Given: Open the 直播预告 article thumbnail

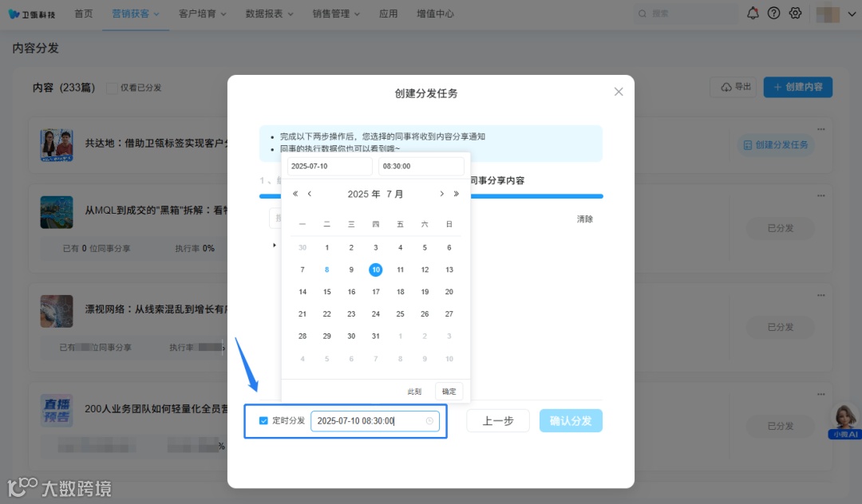Looking at the screenshot, I should 57,410.
